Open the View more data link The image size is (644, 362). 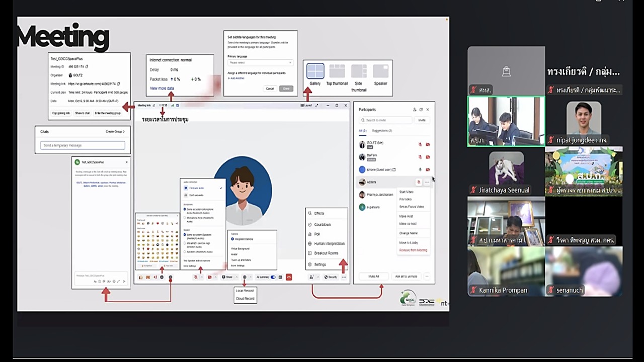coord(162,88)
